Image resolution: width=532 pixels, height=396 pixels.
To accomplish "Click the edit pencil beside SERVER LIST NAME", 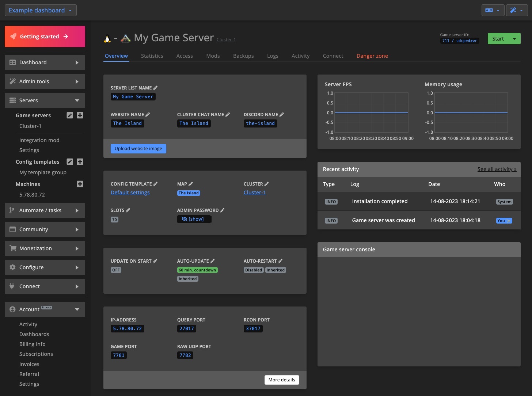I will [155, 87].
